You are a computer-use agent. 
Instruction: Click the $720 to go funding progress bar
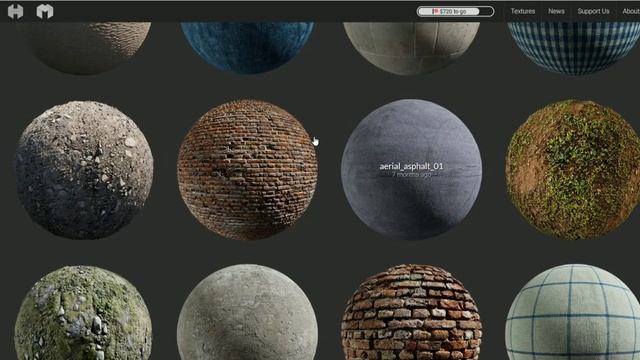[455, 11]
